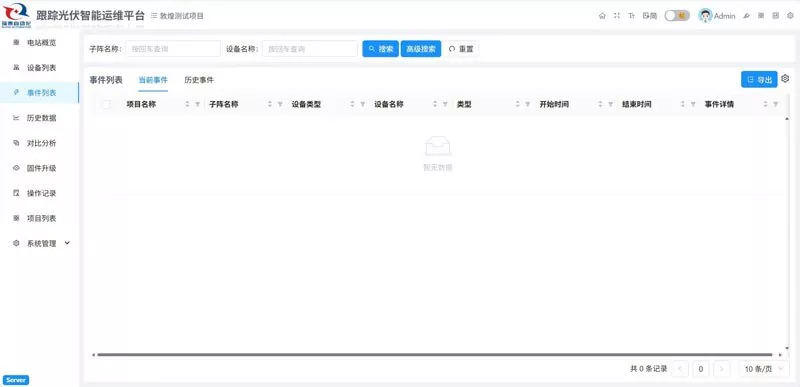Click the company logo
This screenshot has height=387, width=800.
tap(16, 15)
